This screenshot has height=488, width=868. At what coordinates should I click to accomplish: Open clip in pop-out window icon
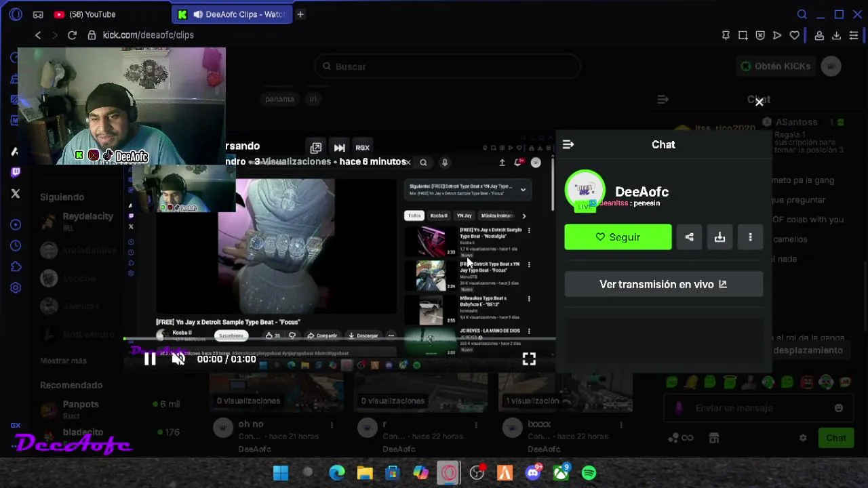[316, 148]
